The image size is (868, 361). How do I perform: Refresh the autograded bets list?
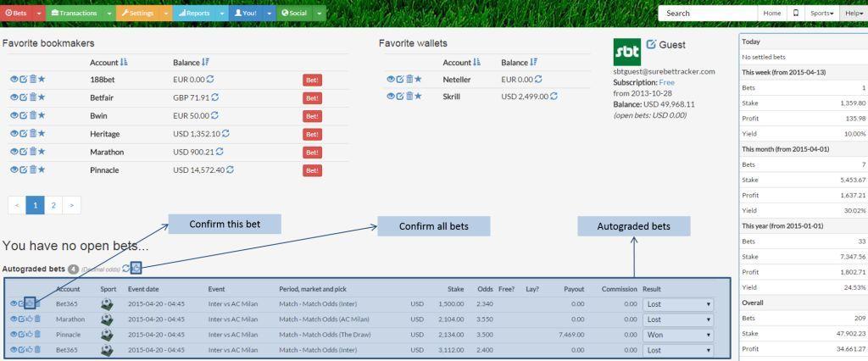[126, 269]
